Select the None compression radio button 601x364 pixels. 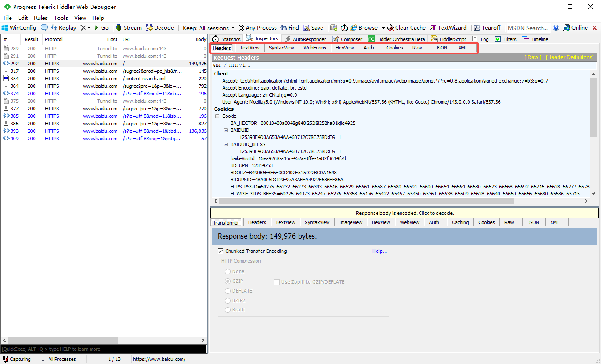pos(228,271)
